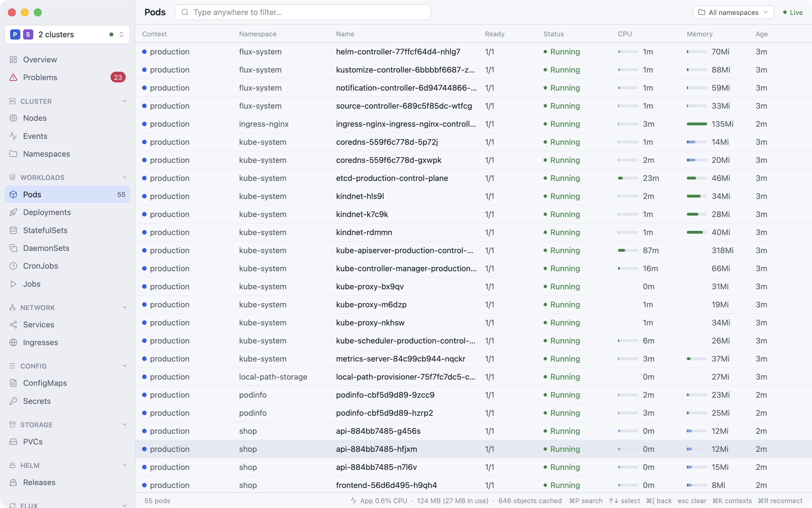The height and width of the screenshot is (508, 812).
Task: Click the CronJobs clock icon
Action: click(x=13, y=266)
